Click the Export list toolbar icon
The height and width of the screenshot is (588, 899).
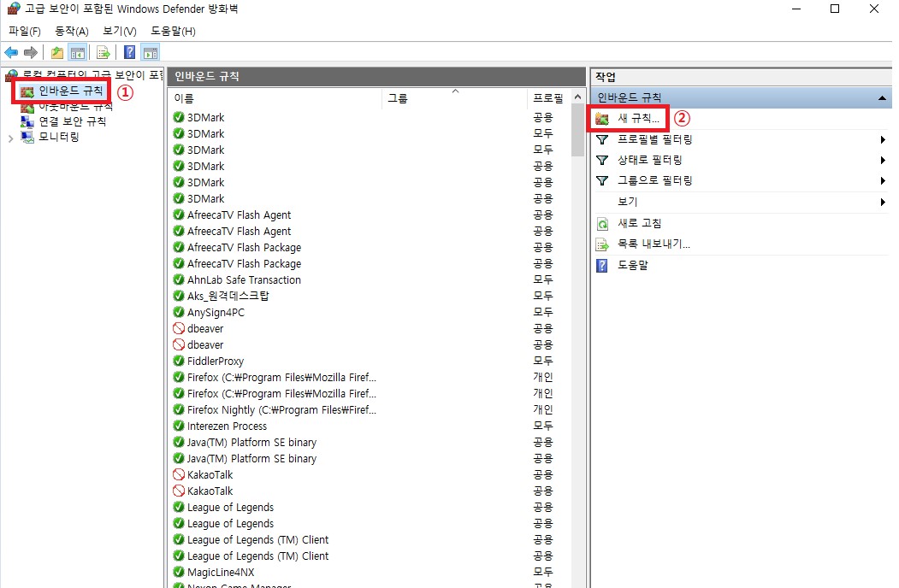point(104,53)
